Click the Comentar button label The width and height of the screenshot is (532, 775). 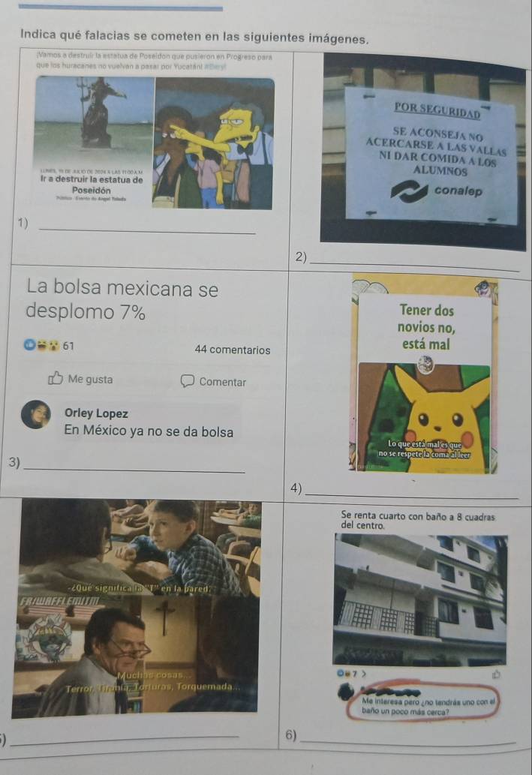223,382
